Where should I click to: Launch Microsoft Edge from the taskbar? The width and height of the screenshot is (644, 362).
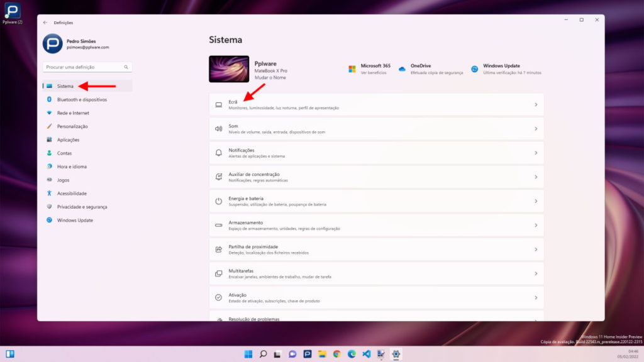pos(352,354)
